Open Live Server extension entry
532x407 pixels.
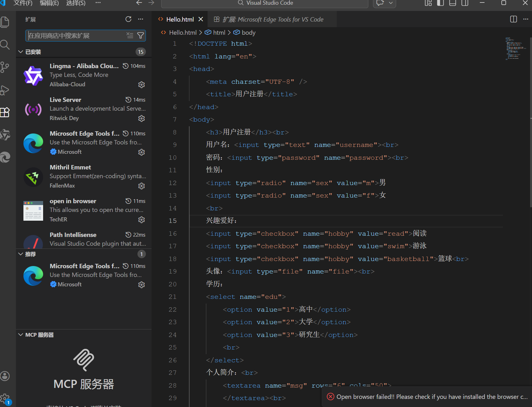(x=84, y=109)
